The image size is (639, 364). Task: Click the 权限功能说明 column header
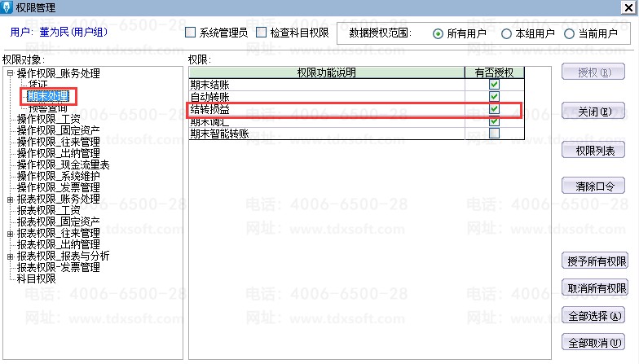(326, 72)
